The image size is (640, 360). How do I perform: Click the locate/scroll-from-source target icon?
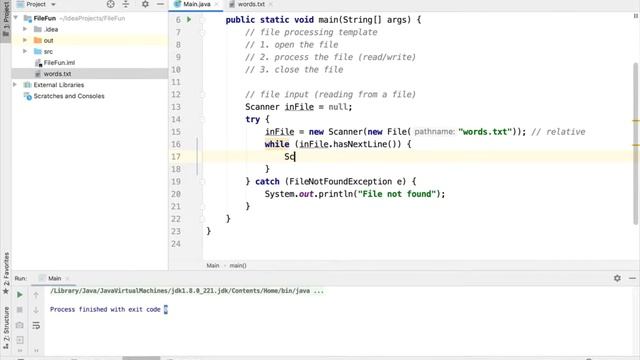point(110,4)
